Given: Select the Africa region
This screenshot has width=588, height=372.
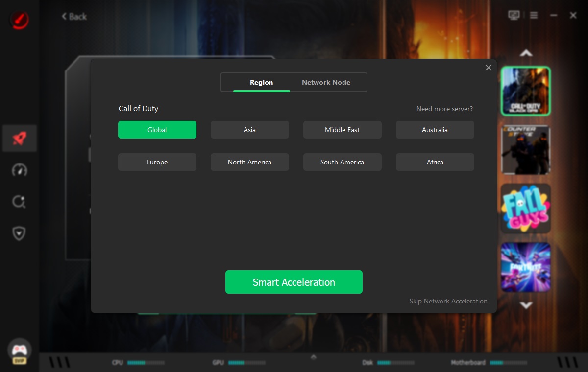Looking at the screenshot, I should 435,162.
